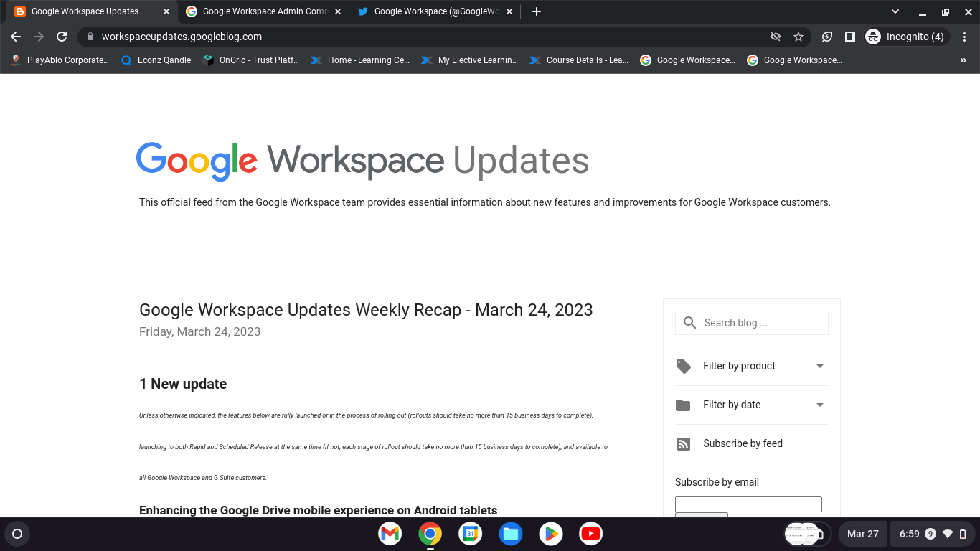Image resolution: width=980 pixels, height=551 pixels.
Task: Click the forward navigation arrow
Action: tap(39, 37)
